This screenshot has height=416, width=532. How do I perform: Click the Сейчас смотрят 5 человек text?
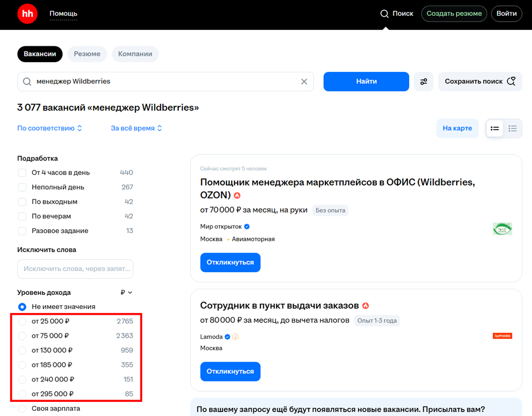[x=233, y=169]
